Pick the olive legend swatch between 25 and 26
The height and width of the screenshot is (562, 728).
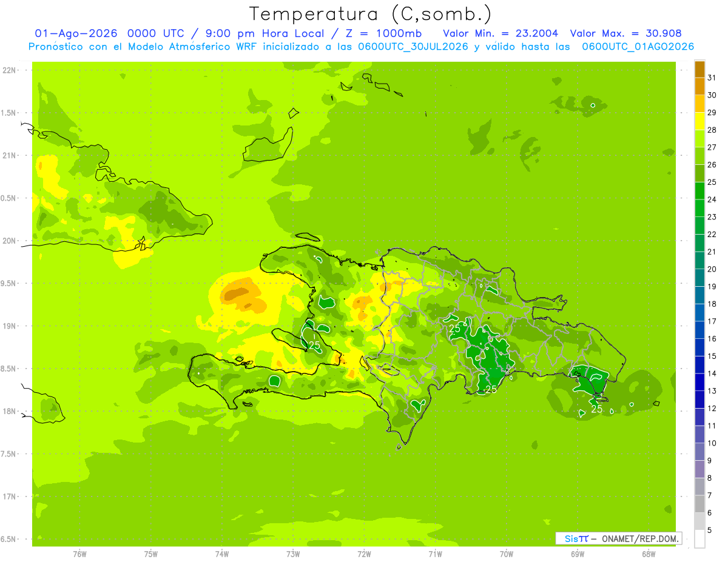[699, 173]
